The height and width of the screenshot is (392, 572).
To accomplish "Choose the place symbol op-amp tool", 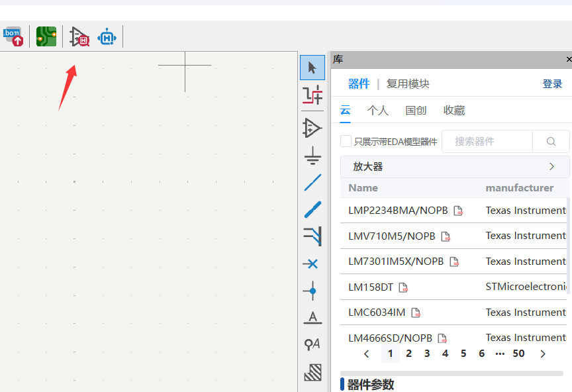I will 312,128.
